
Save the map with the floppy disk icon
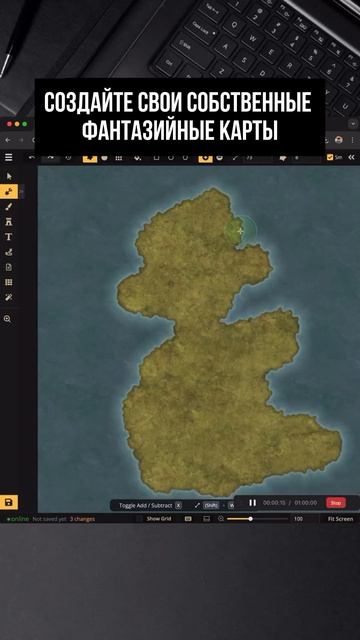tap(9, 502)
